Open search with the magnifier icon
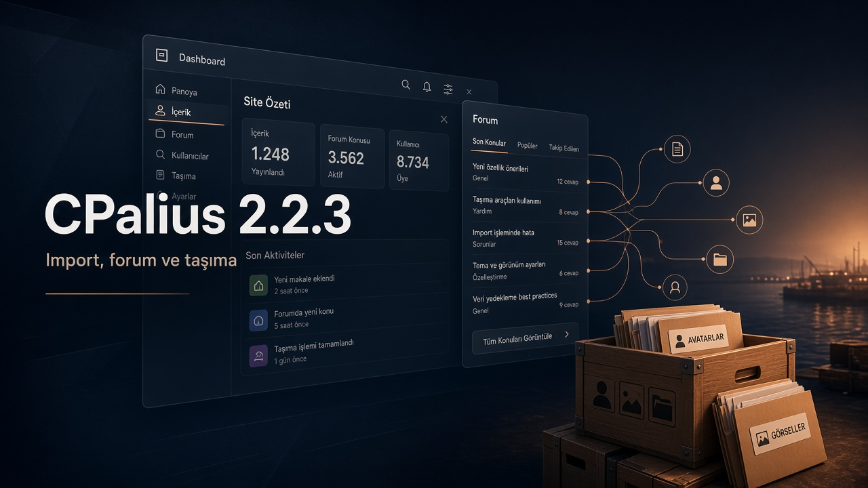868x488 pixels. [406, 85]
